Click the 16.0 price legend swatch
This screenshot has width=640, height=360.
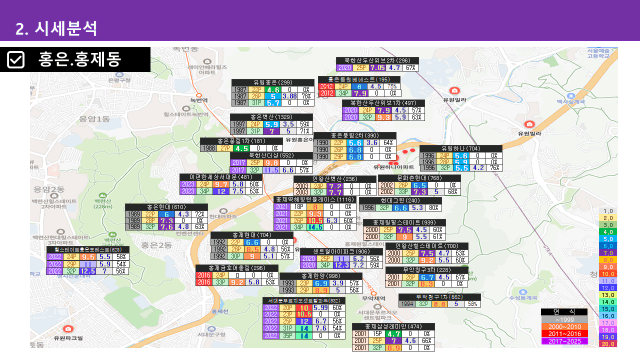coord(608,316)
